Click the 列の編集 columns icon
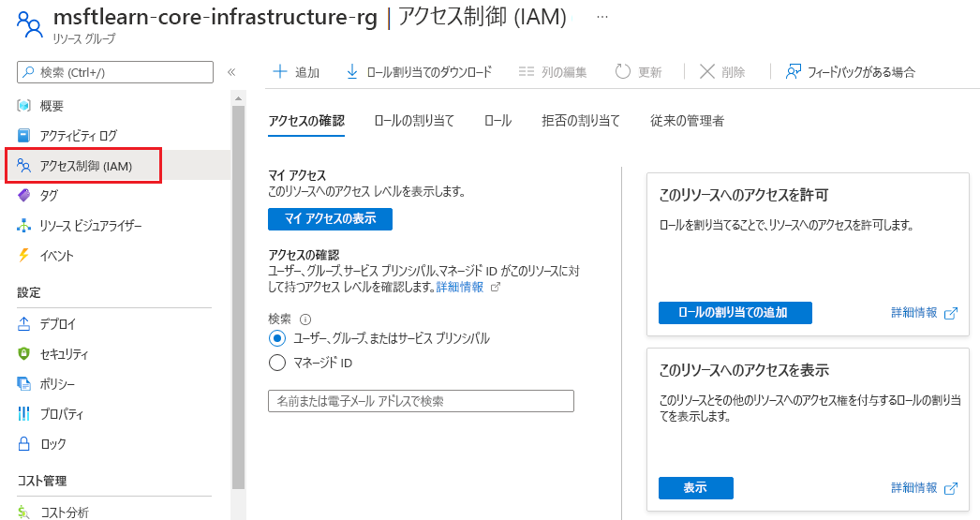This screenshot has height=520, width=980. click(527, 72)
